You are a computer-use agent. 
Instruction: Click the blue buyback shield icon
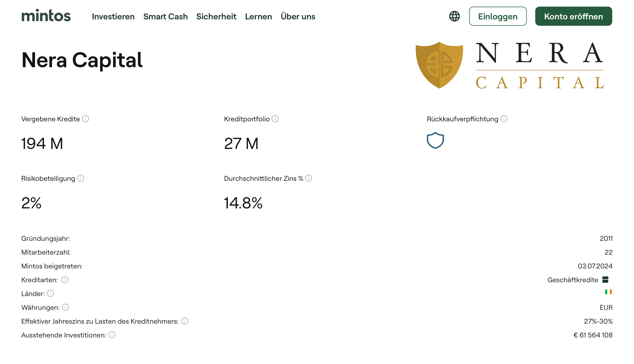pos(435,140)
